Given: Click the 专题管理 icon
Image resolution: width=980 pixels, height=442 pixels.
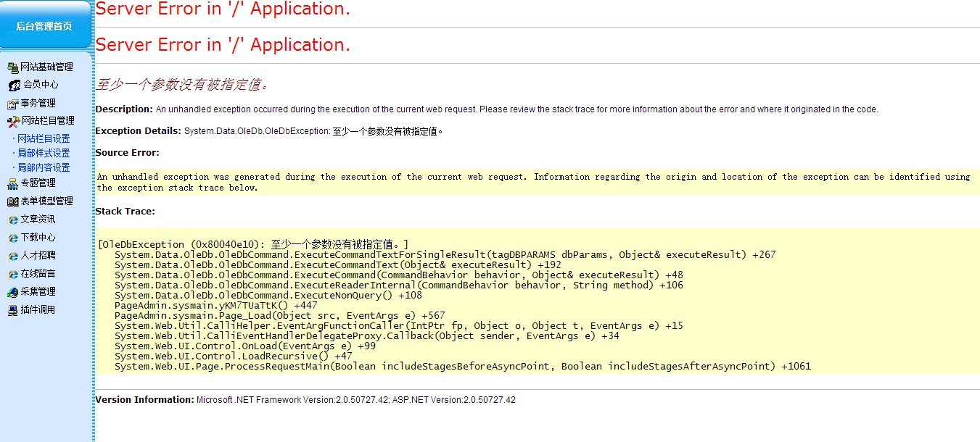Looking at the screenshot, I should (x=12, y=183).
